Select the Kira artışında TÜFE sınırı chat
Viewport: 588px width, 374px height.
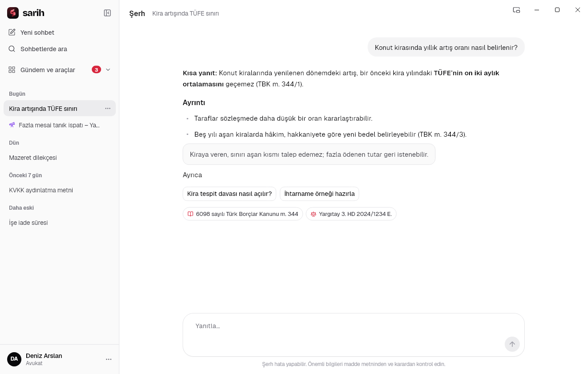point(60,109)
